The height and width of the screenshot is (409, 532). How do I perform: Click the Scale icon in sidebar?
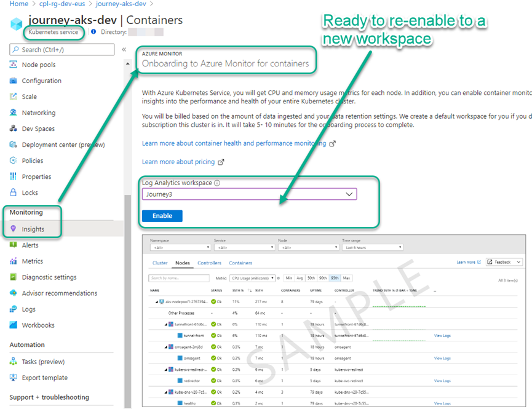[x=14, y=97]
